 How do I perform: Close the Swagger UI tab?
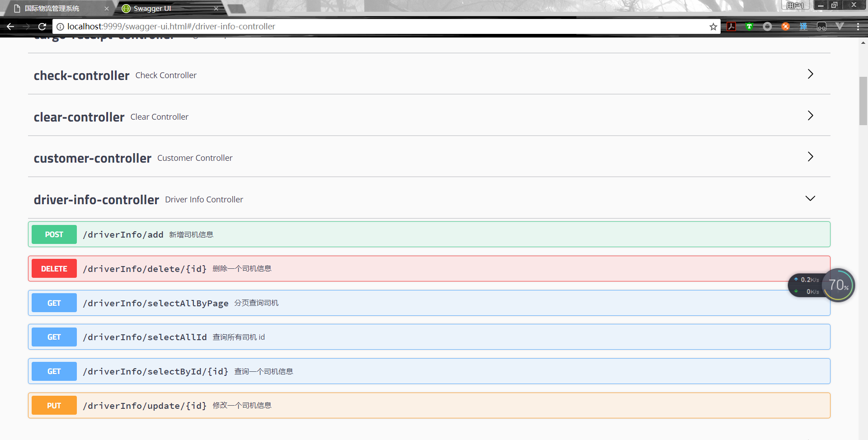tap(216, 9)
